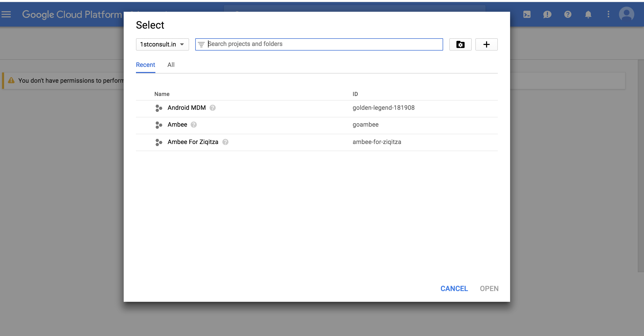This screenshot has height=336, width=644.
Task: Select the Recent tab
Action: [145, 65]
